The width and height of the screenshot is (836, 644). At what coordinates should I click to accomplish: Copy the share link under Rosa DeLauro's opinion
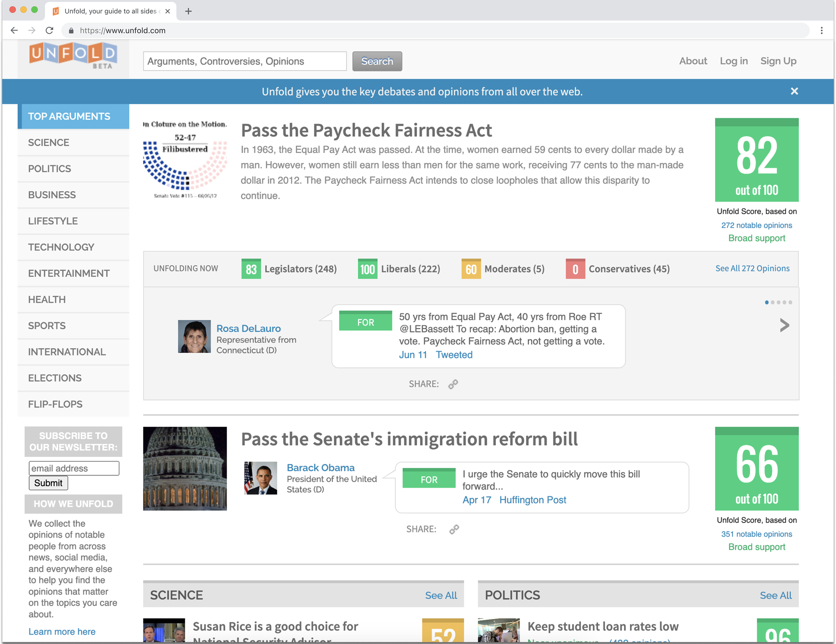click(x=453, y=384)
